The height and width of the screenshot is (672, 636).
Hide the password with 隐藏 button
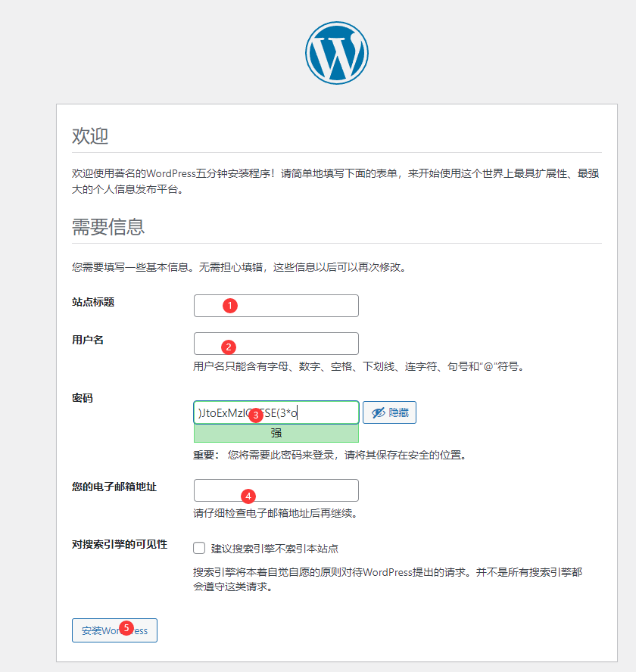389,412
